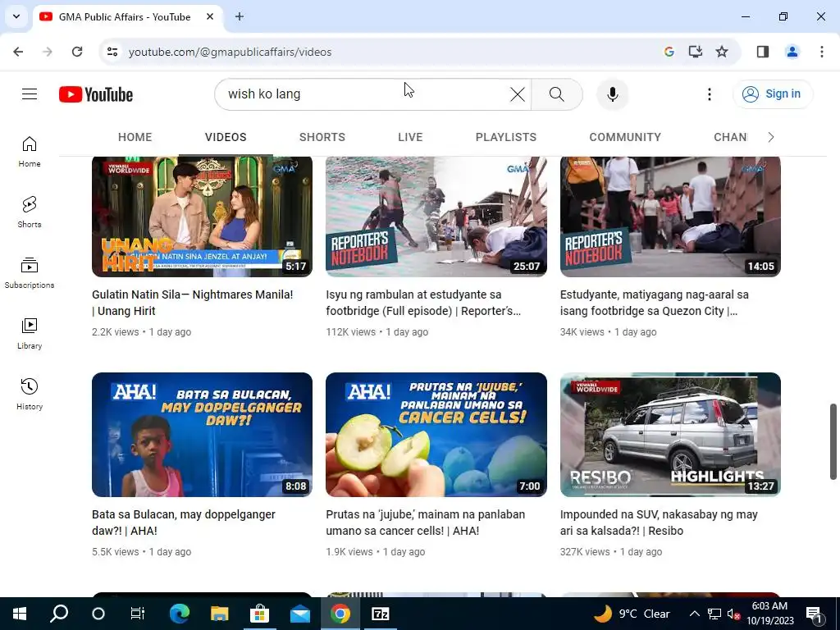Open 'Estudyante, matiyagang nag-aaral' video title
Image resolution: width=840 pixels, height=630 pixels.
point(654,303)
